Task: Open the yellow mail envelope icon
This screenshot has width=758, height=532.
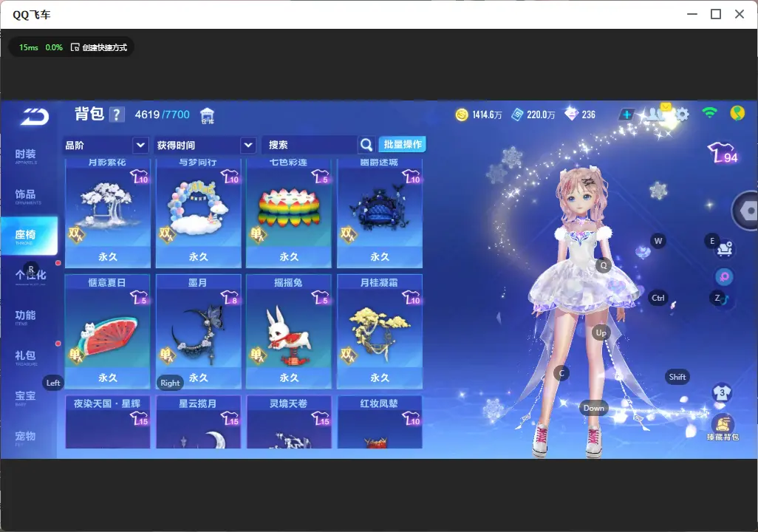Action: click(x=666, y=106)
